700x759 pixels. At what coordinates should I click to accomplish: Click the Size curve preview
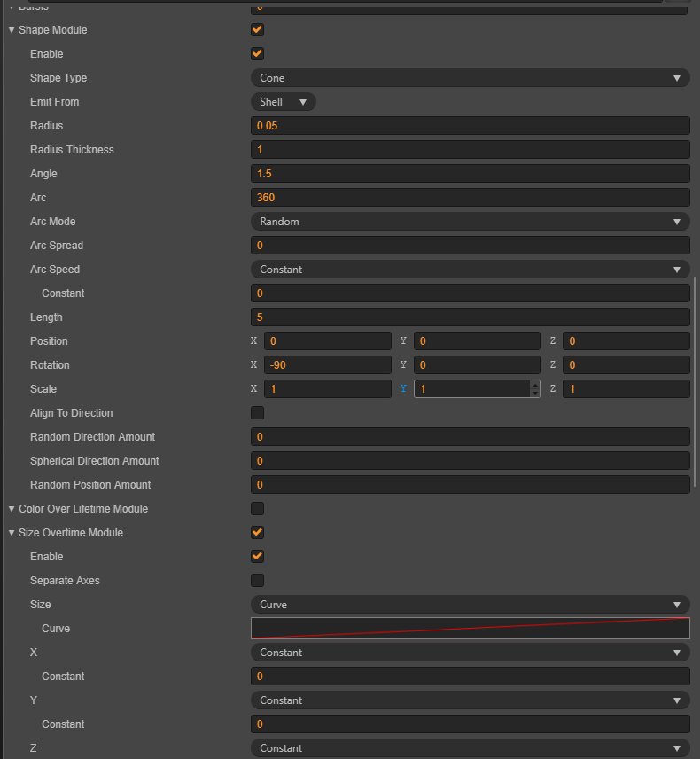[470, 629]
